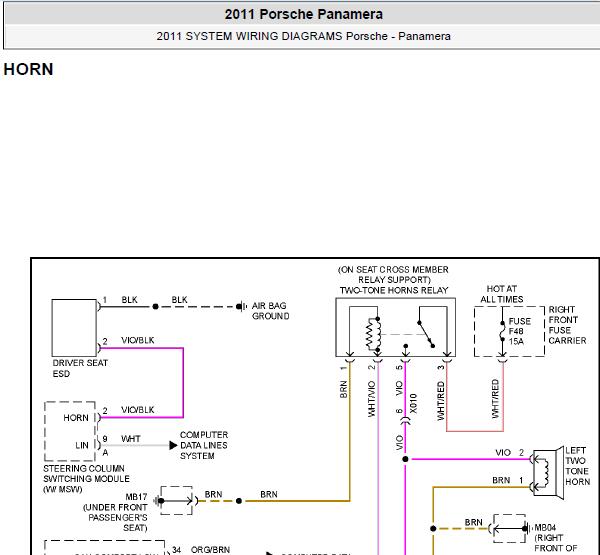
Task: Click the RIGHT FRONT FUSE CARRIER label
Action: (x=567, y=325)
